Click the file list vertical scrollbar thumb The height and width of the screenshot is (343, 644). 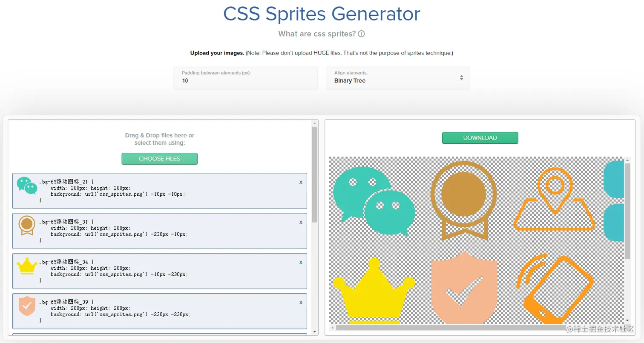(x=315, y=174)
